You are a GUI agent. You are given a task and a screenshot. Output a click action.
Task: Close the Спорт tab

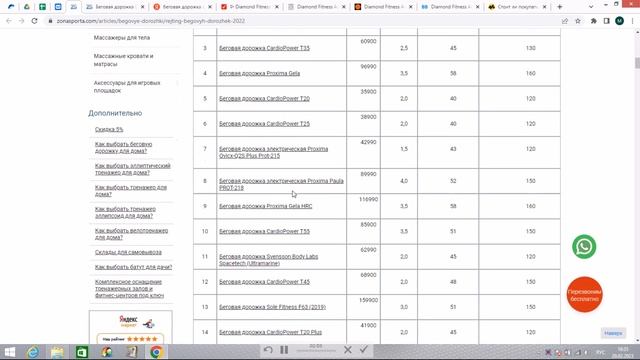[x=544, y=7]
